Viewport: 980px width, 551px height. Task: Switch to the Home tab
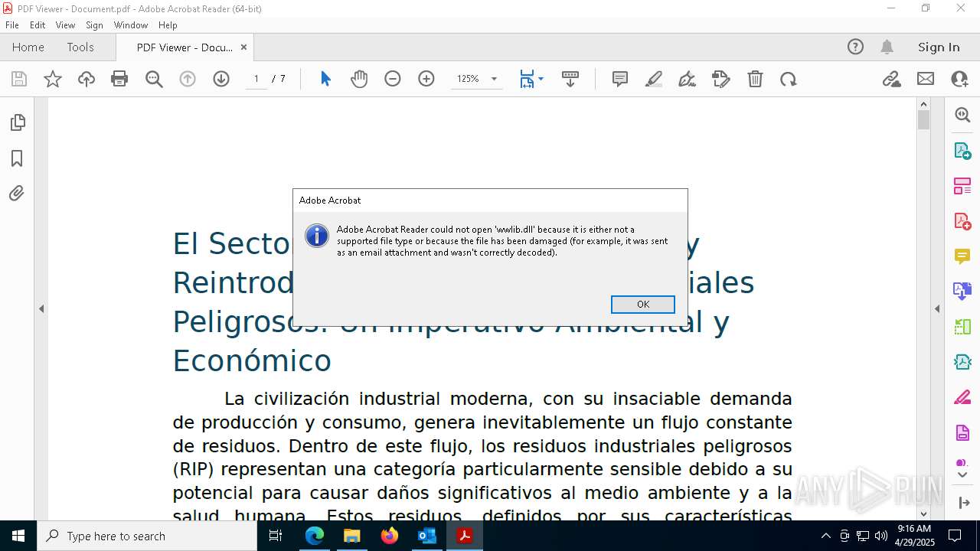(x=28, y=47)
